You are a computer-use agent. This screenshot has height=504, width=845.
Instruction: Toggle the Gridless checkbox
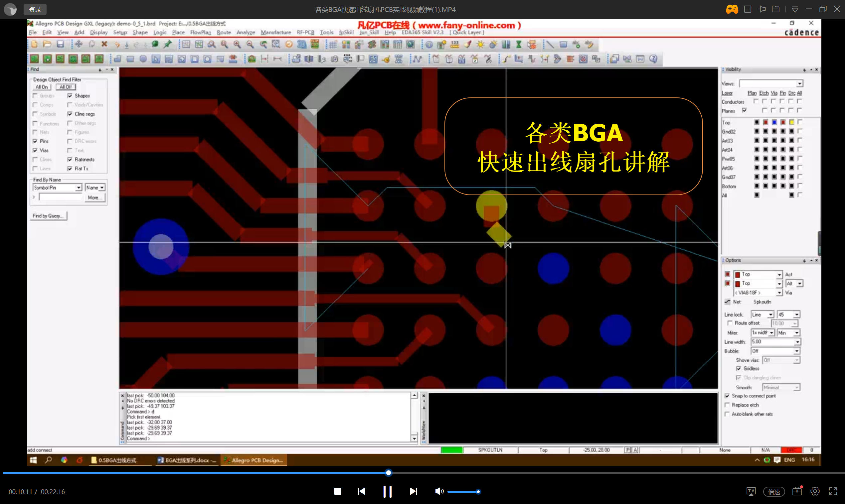coord(739,368)
